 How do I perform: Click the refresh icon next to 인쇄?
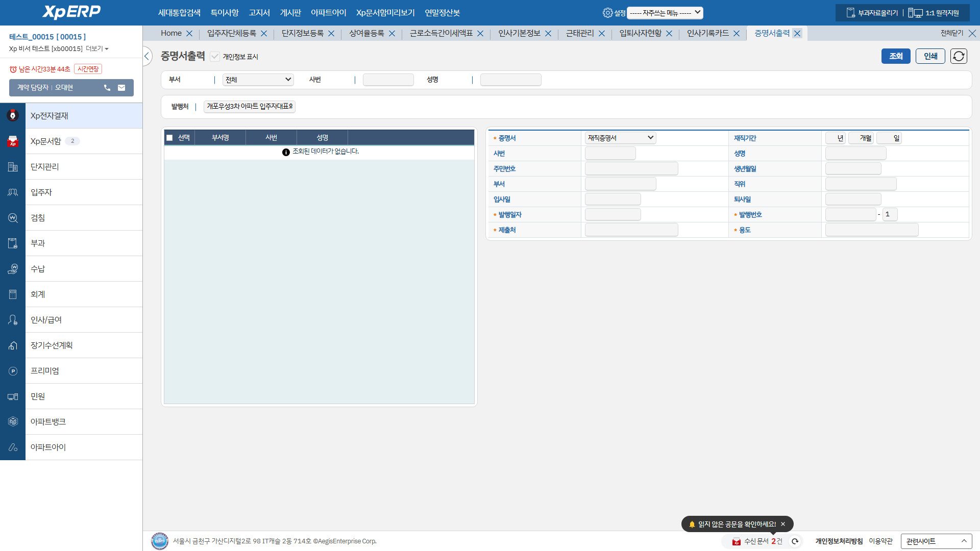pos(959,56)
